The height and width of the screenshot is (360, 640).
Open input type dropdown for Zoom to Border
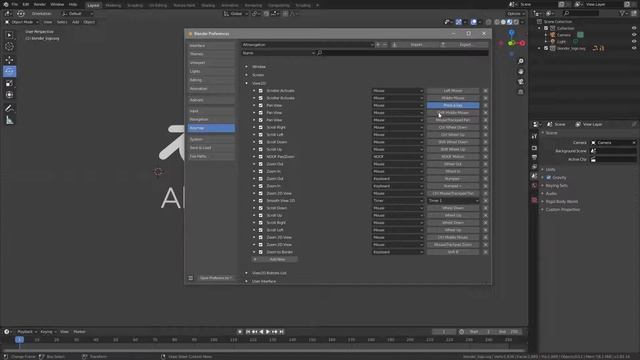click(x=398, y=252)
